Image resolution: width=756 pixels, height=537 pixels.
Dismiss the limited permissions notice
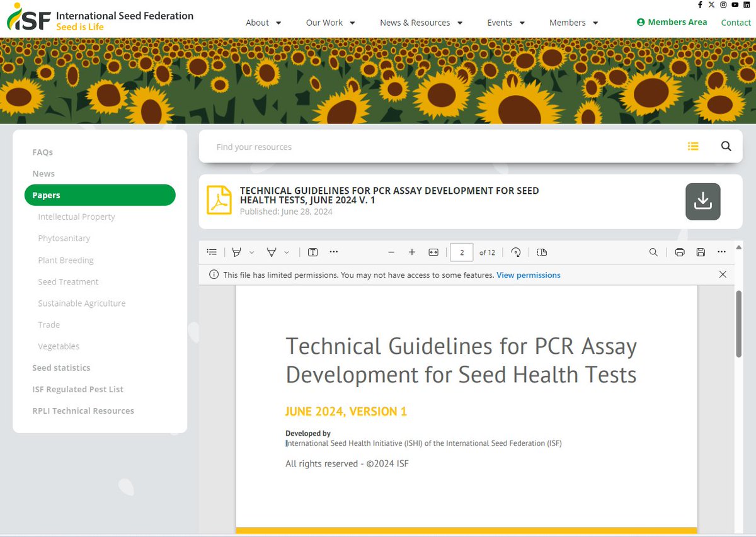pos(723,274)
